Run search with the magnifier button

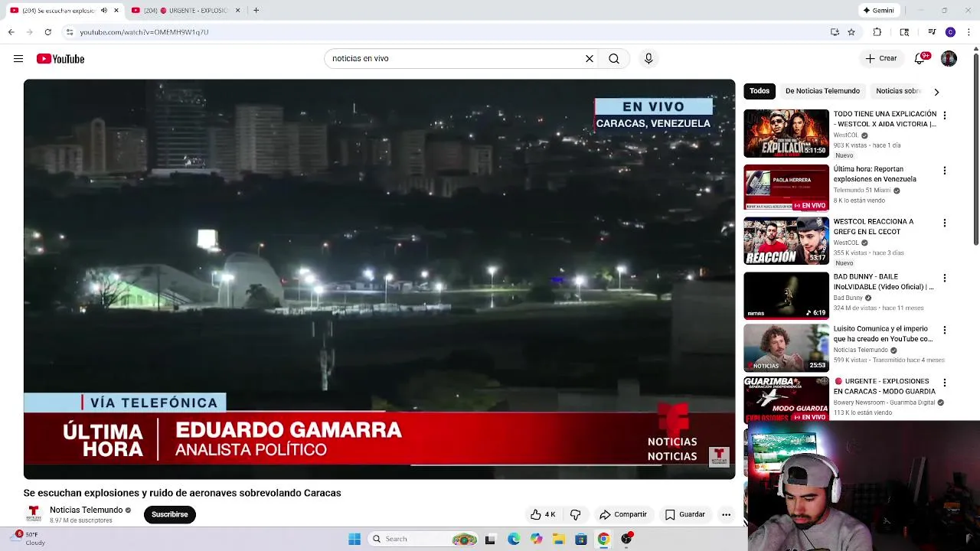click(614, 59)
